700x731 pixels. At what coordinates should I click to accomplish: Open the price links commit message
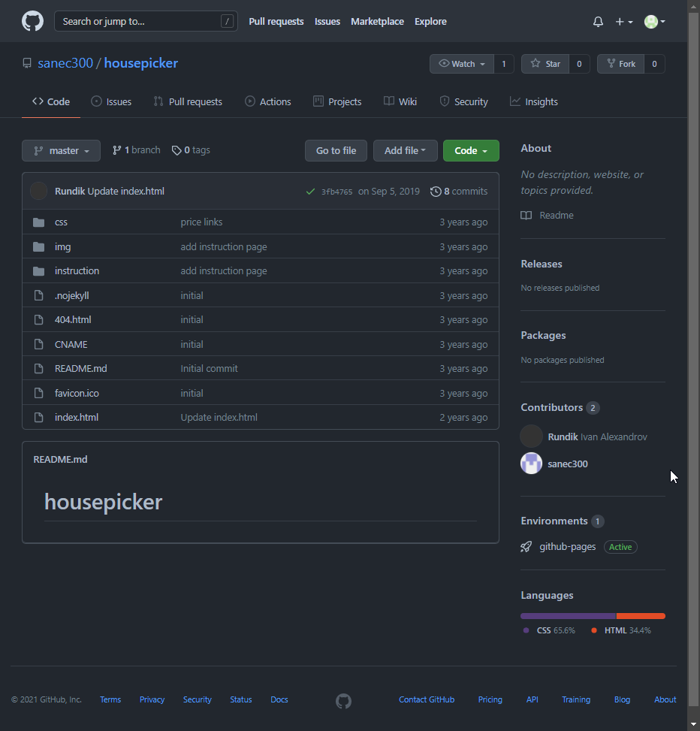[x=201, y=222]
